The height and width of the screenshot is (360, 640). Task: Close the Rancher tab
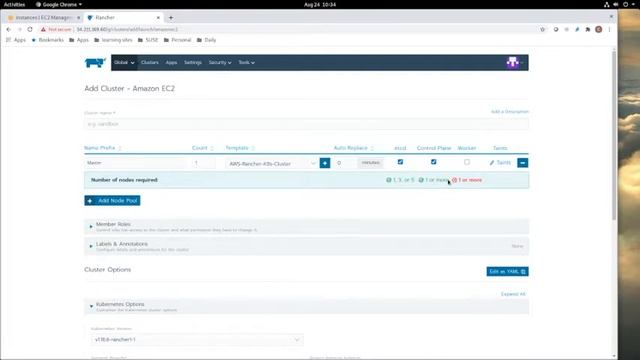pyautogui.click(x=158, y=18)
